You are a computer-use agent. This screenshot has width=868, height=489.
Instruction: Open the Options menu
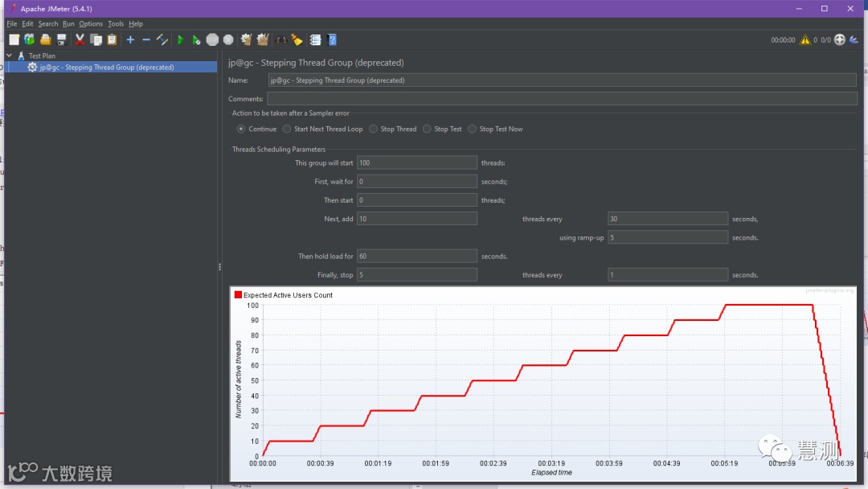(91, 24)
